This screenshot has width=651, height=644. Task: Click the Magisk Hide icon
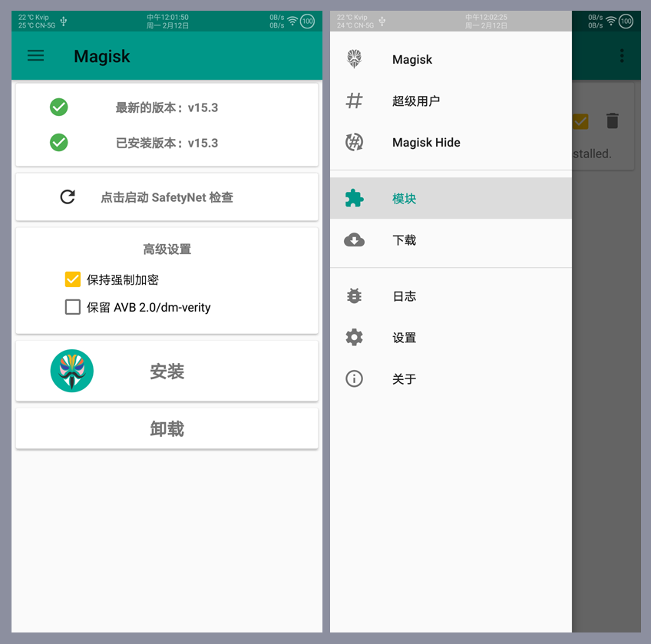[354, 142]
